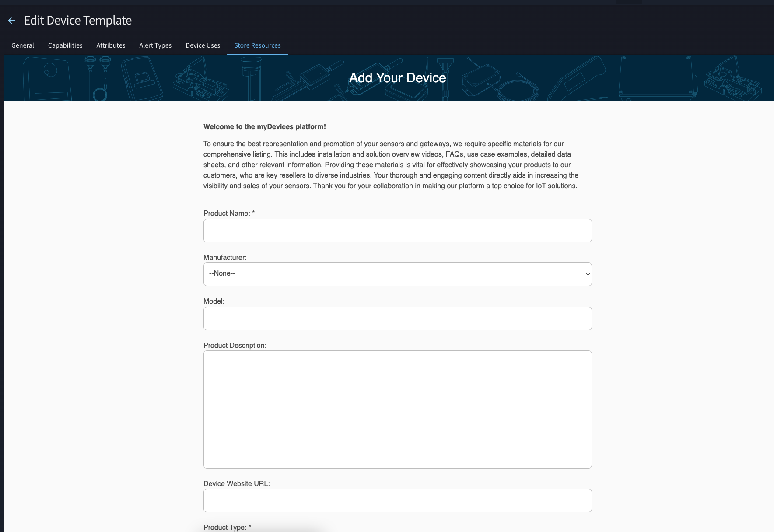This screenshot has height=532, width=774.
Task: Click the back arrow to exit Edit Device Template
Action: coord(11,20)
